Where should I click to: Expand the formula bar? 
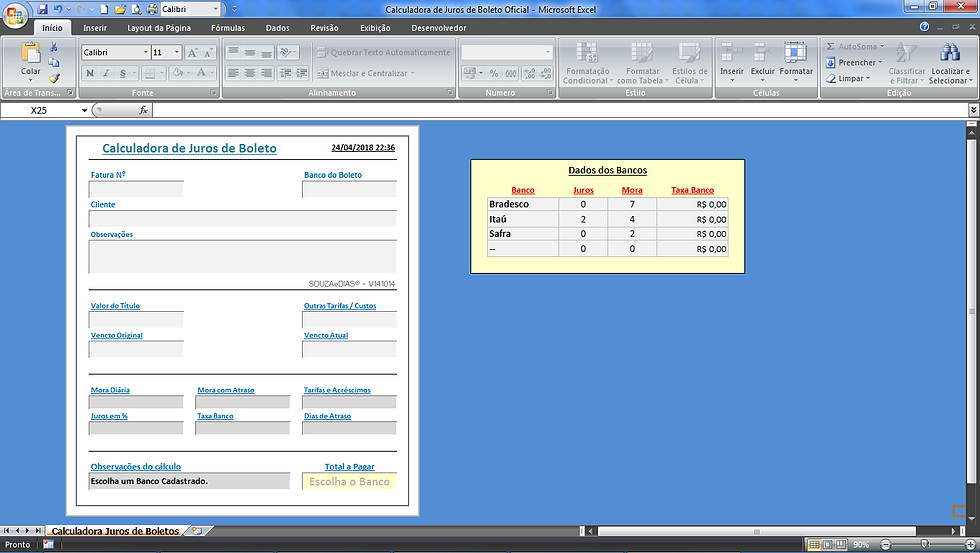tap(973, 110)
